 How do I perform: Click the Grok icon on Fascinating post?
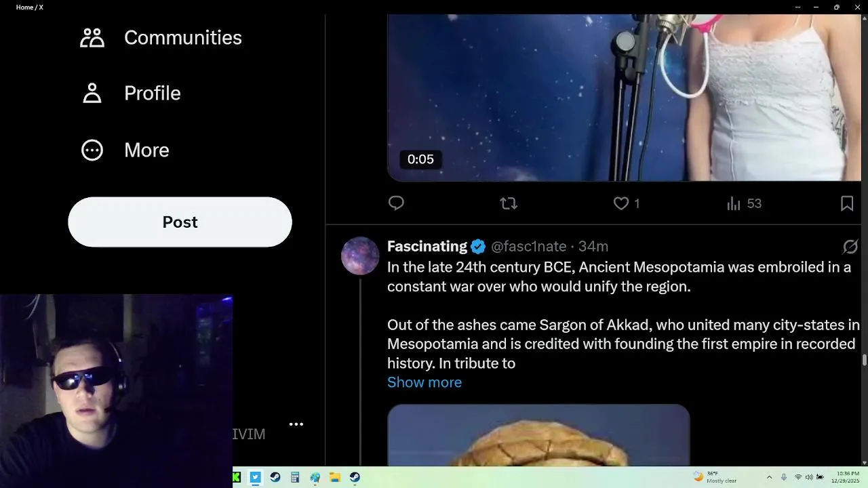[x=850, y=247]
